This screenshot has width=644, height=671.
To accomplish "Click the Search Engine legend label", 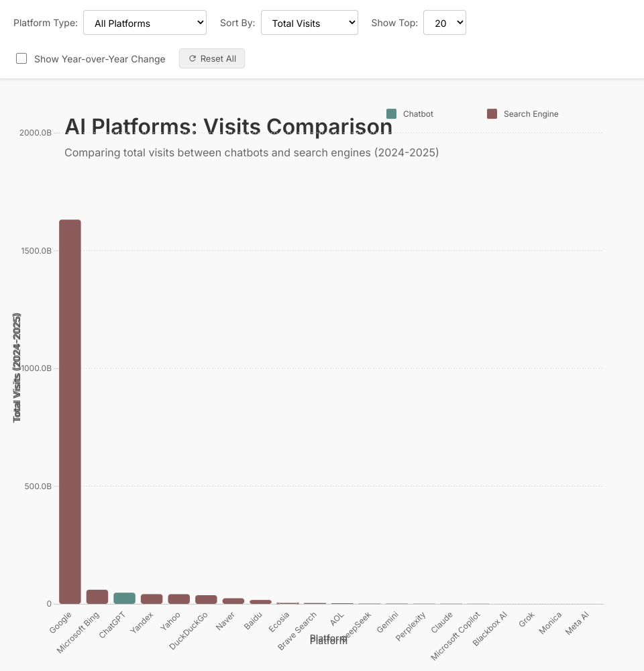I will [531, 114].
